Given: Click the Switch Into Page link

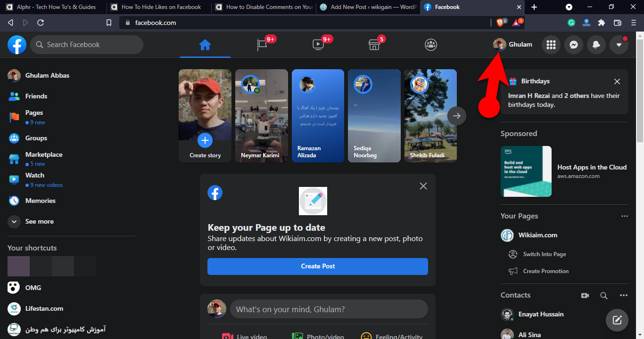Looking at the screenshot, I should (x=544, y=254).
